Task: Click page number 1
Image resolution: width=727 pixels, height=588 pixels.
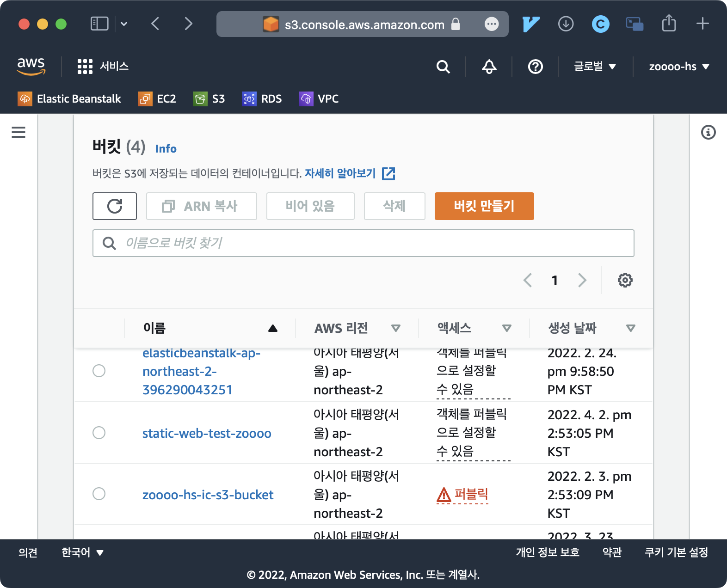Action: click(554, 280)
